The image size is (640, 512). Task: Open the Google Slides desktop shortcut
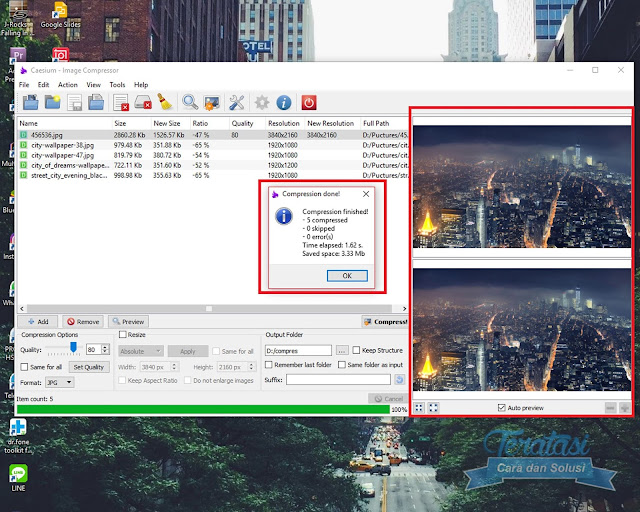point(60,16)
